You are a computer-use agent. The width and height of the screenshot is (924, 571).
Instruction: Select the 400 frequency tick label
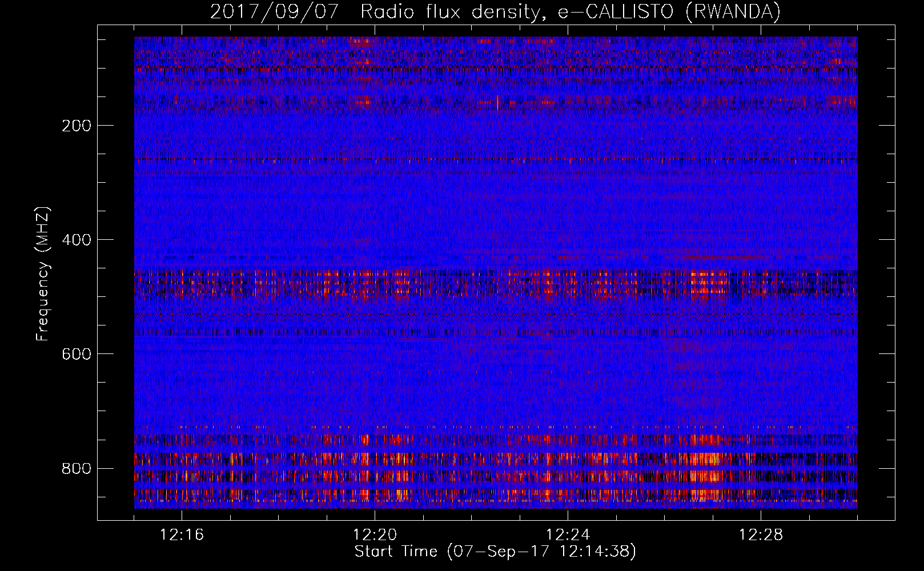(x=77, y=240)
